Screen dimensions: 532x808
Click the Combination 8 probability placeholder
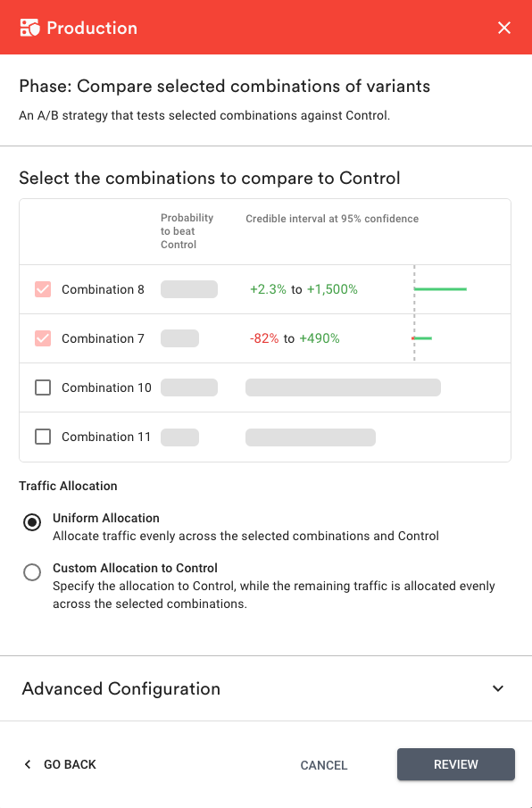point(189,289)
